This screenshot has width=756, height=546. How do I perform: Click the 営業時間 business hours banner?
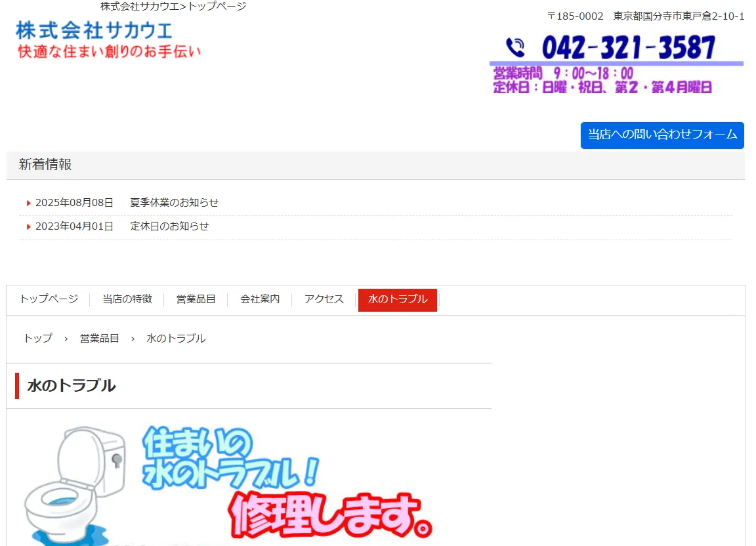(602, 80)
